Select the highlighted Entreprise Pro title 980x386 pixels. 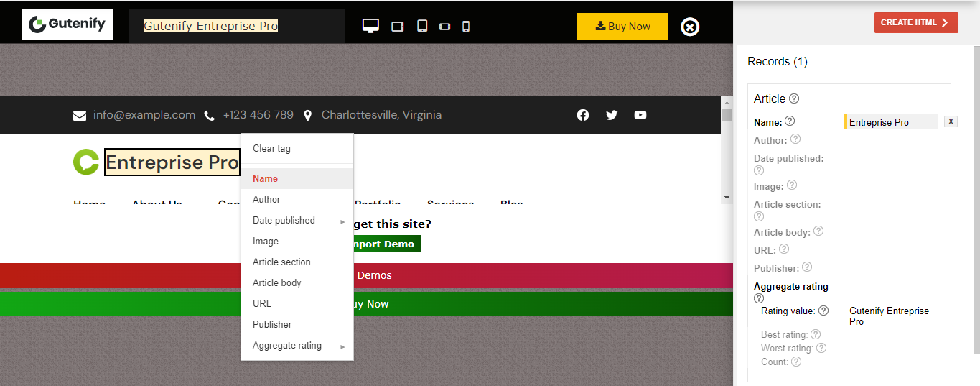point(172,162)
